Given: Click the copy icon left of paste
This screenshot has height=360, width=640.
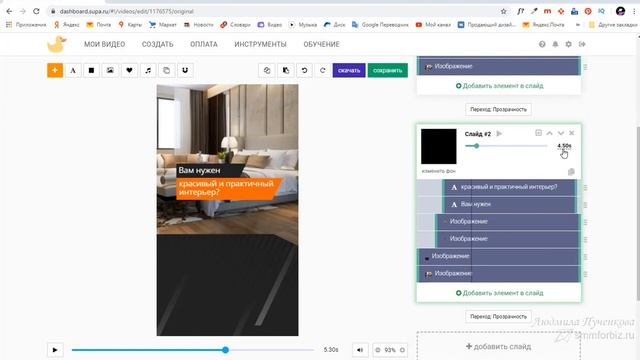Looking at the screenshot, I should pos(267,70).
